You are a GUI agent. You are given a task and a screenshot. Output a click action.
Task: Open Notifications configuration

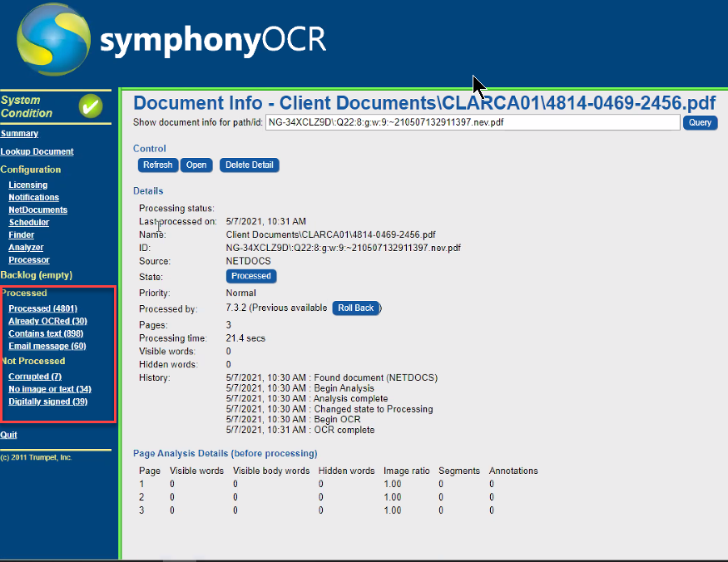tap(34, 197)
